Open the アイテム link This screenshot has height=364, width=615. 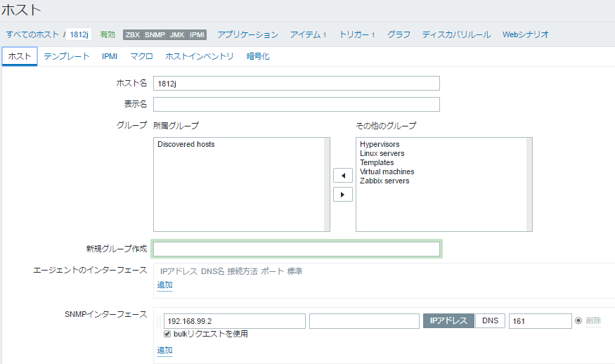[305, 34]
